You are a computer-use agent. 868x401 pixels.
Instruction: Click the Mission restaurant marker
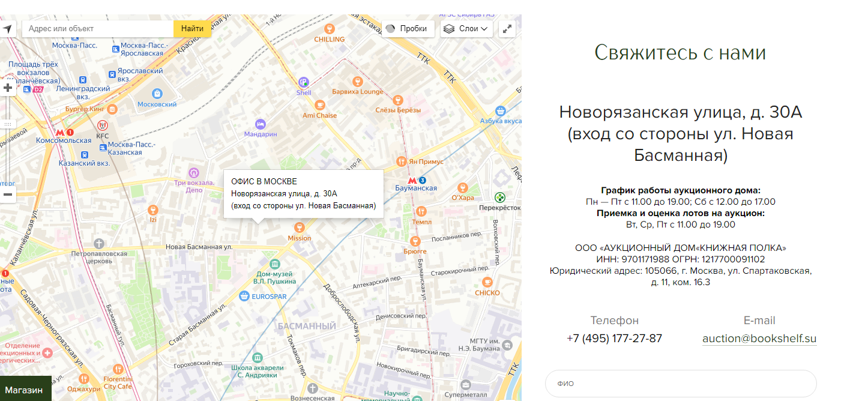coord(299,228)
